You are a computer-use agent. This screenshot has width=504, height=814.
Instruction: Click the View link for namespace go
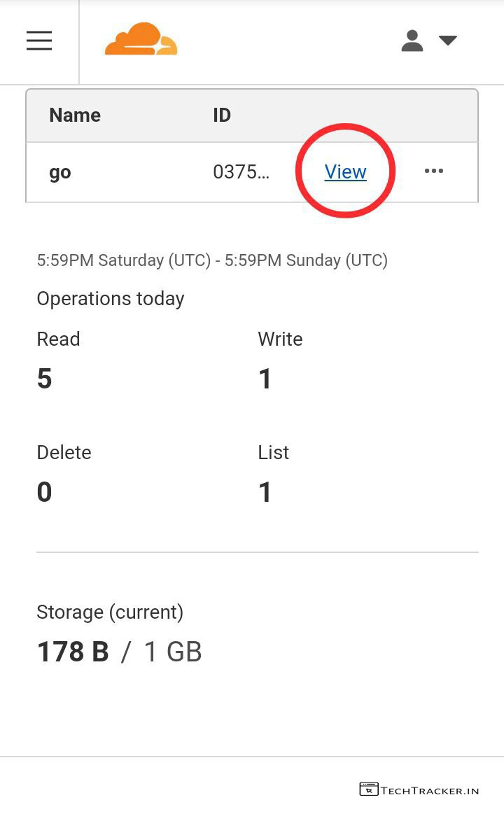coord(345,171)
